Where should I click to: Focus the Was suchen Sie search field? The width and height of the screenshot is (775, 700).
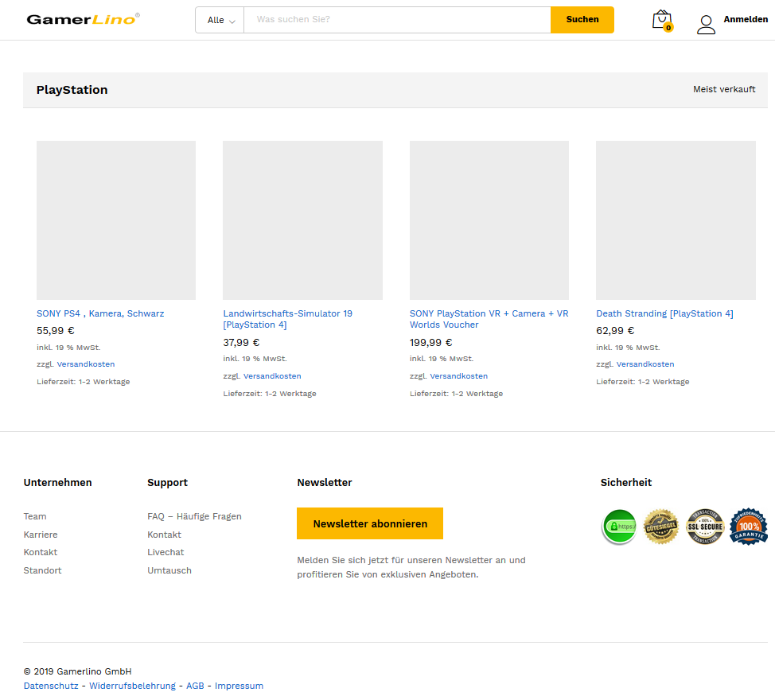[x=397, y=20]
